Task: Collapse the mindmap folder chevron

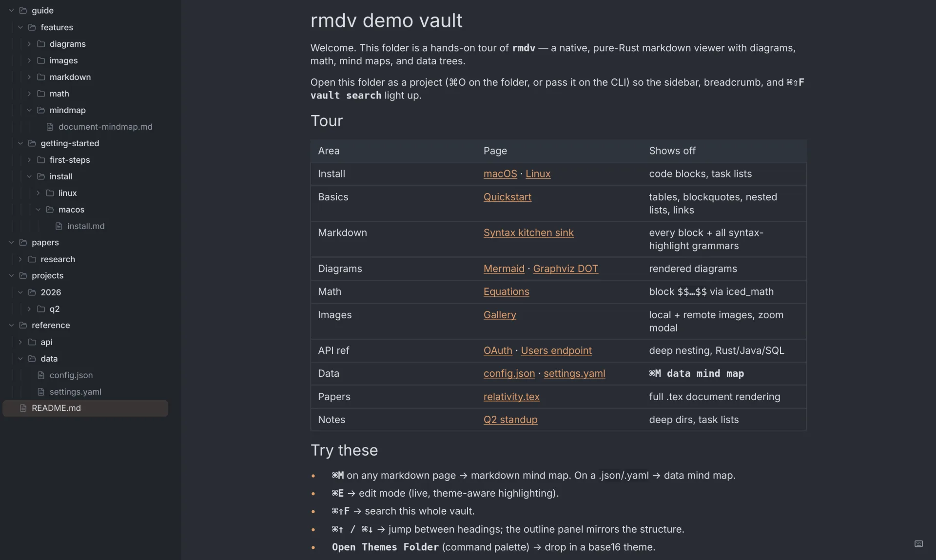Action: click(29, 110)
